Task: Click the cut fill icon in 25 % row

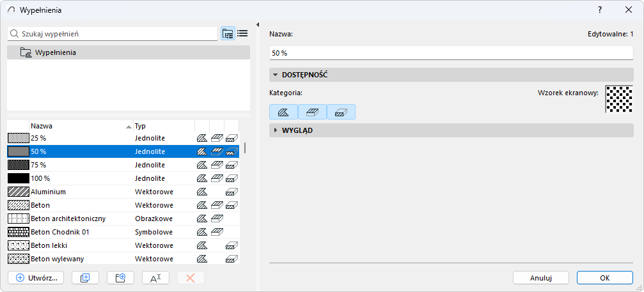Action: coord(232,138)
